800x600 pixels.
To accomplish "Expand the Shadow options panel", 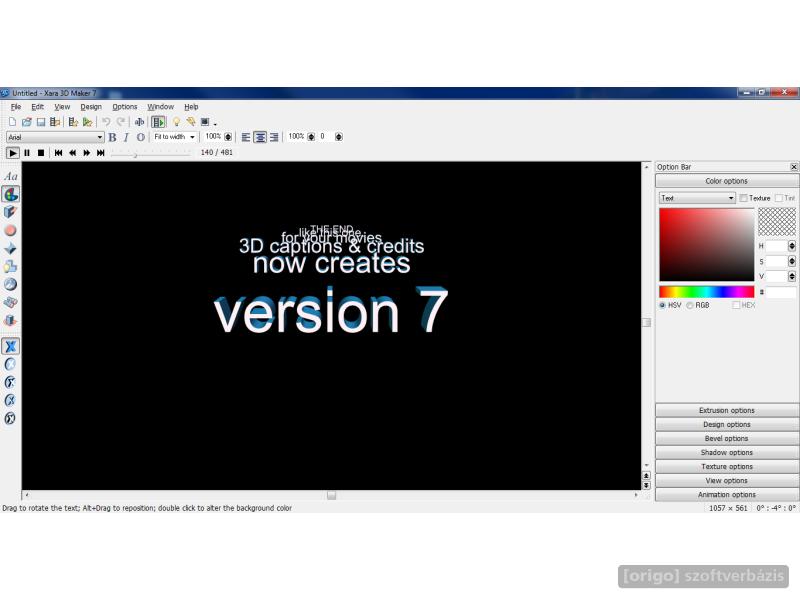I will pyautogui.click(x=727, y=453).
